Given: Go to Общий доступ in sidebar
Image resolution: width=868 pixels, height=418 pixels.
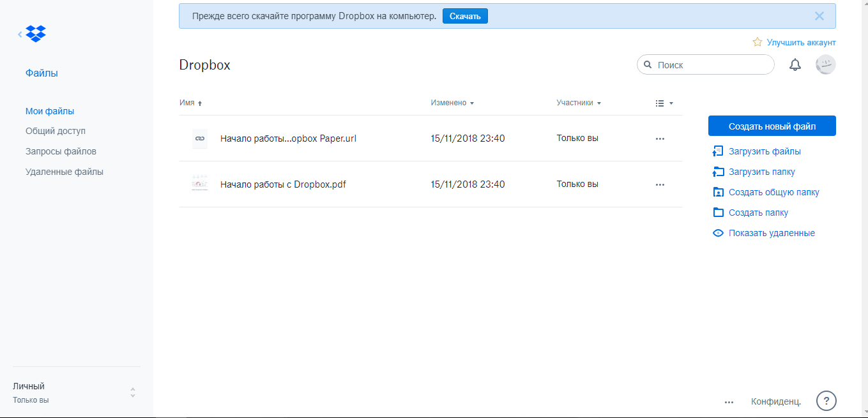Looking at the screenshot, I should coord(56,131).
